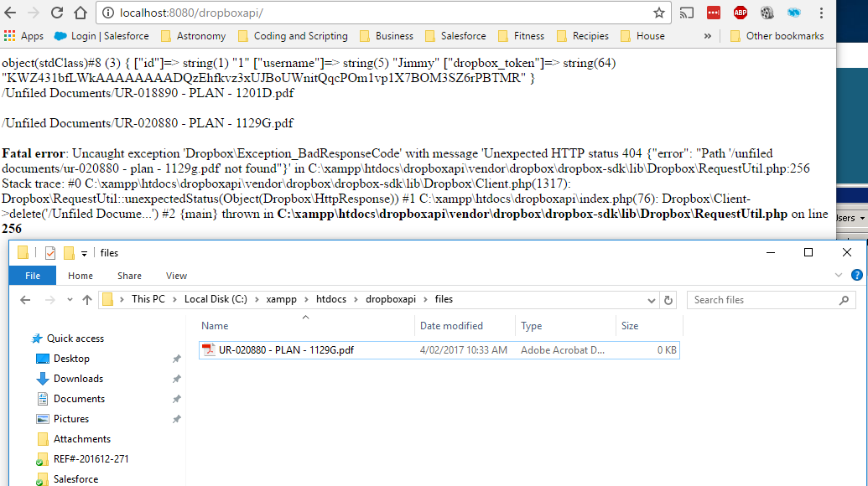868x486 pixels.
Task: Select htdocs in the breadcrumb path
Action: point(331,299)
